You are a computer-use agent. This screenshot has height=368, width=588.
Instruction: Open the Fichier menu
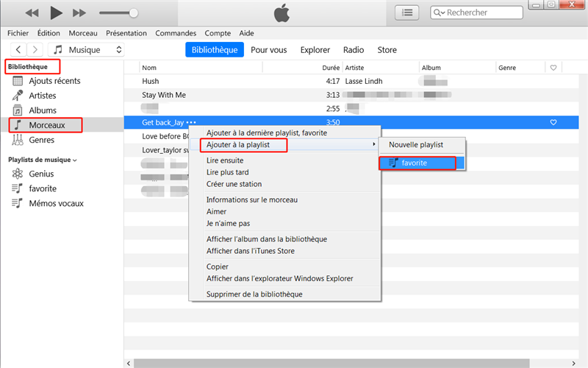18,33
